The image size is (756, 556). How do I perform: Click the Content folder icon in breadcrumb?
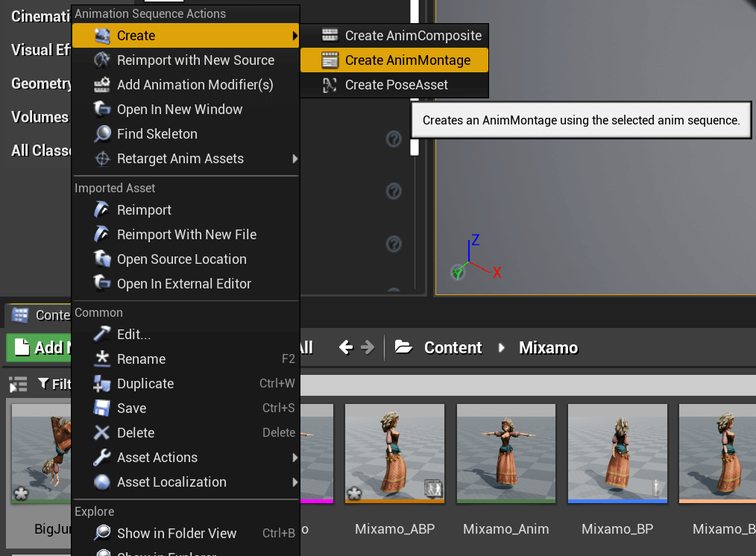pyautogui.click(x=403, y=347)
